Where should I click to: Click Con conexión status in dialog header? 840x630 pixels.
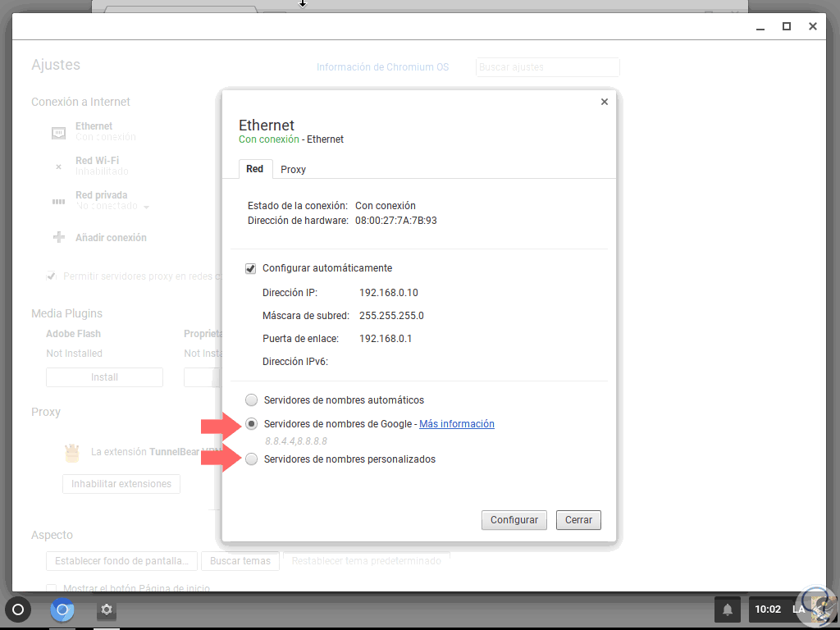[269, 139]
